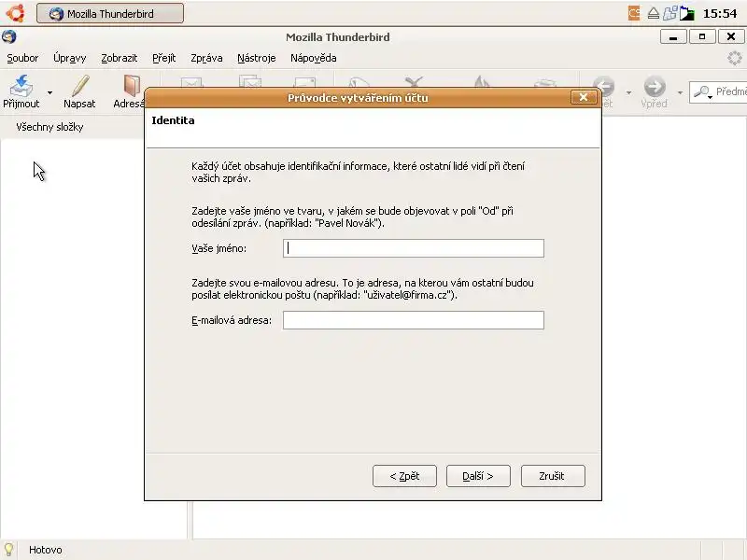Expand the dropdown arrow beside Vpřed
Screen dimensions: 747x560
point(680,92)
